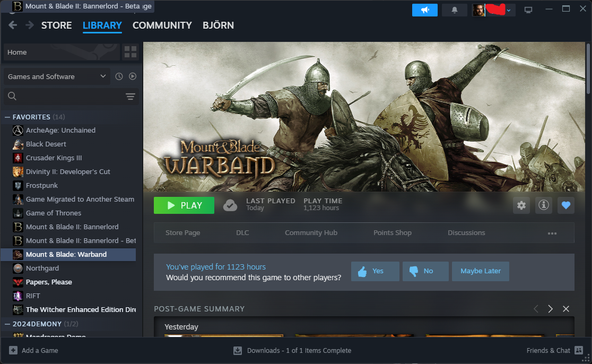Toggle ready-to-play filter icon
Screen dimensions: 592x364
point(133,76)
